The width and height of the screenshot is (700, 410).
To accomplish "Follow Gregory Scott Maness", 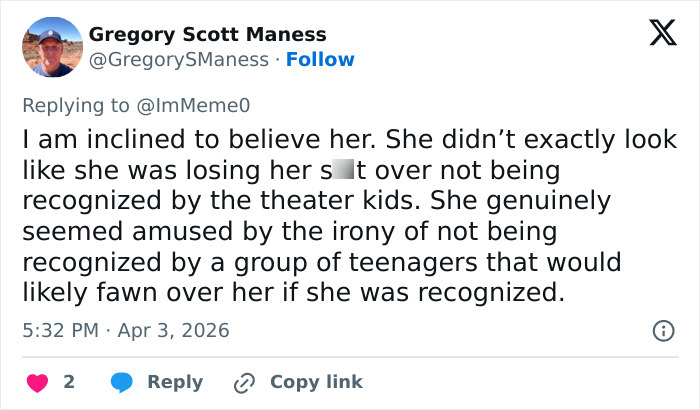I will pyautogui.click(x=320, y=59).
